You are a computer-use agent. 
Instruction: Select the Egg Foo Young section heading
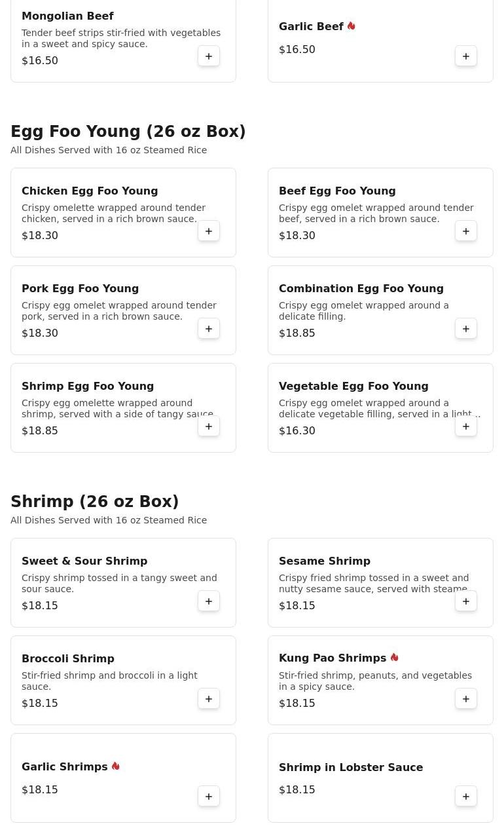pos(128,132)
